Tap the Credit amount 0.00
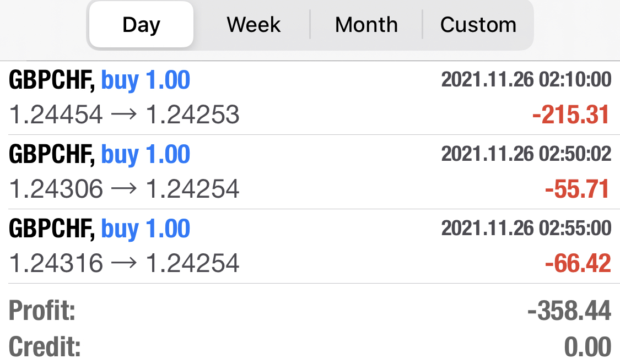The width and height of the screenshot is (620, 364). pyautogui.click(x=587, y=347)
